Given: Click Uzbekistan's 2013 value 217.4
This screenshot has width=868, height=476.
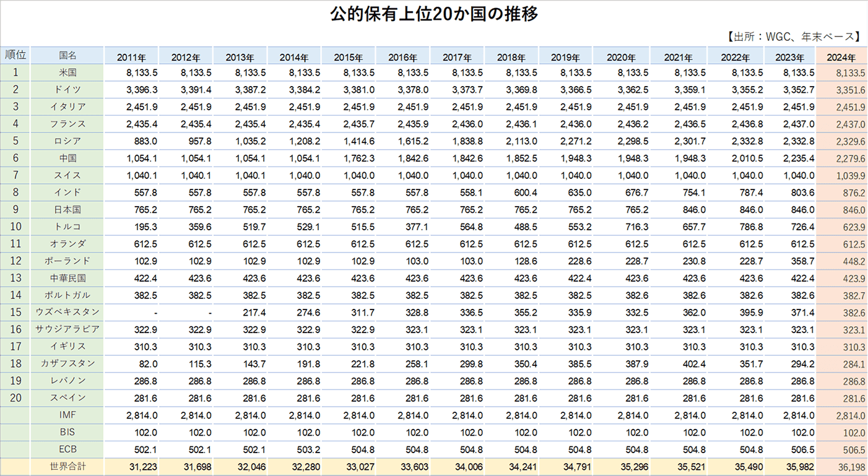Looking at the screenshot, I should (x=255, y=313).
